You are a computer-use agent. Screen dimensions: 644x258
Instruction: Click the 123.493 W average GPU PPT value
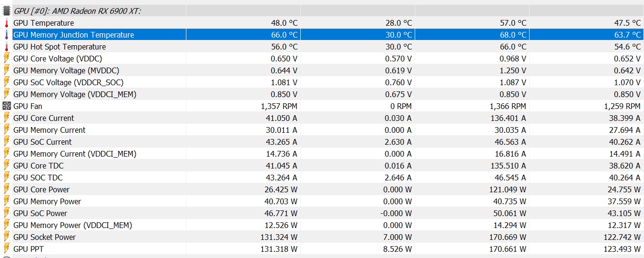[x=623, y=249]
